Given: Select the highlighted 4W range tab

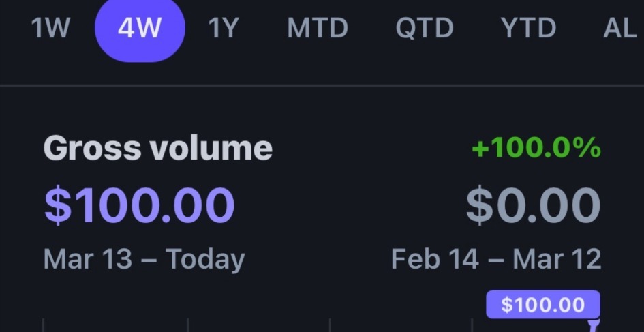Looking at the screenshot, I should pyautogui.click(x=139, y=29).
